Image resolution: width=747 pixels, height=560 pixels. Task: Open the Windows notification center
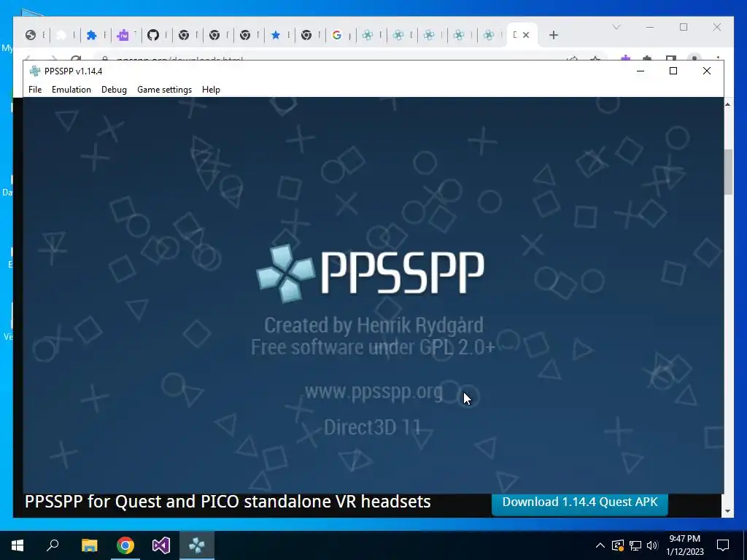(723, 545)
